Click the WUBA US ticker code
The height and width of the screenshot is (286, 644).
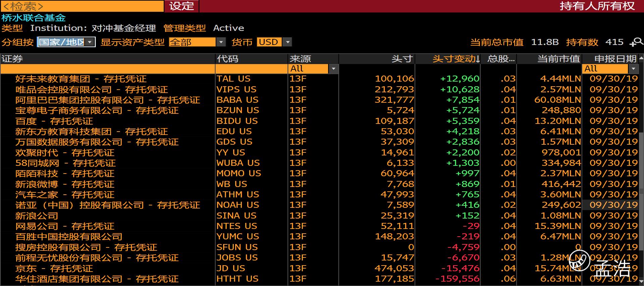coord(238,163)
